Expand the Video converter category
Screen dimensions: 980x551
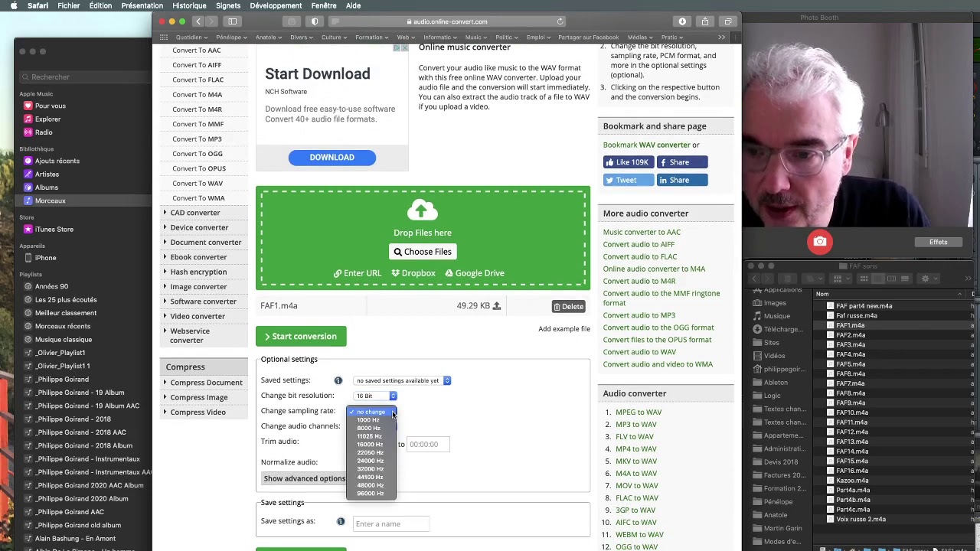coord(198,316)
